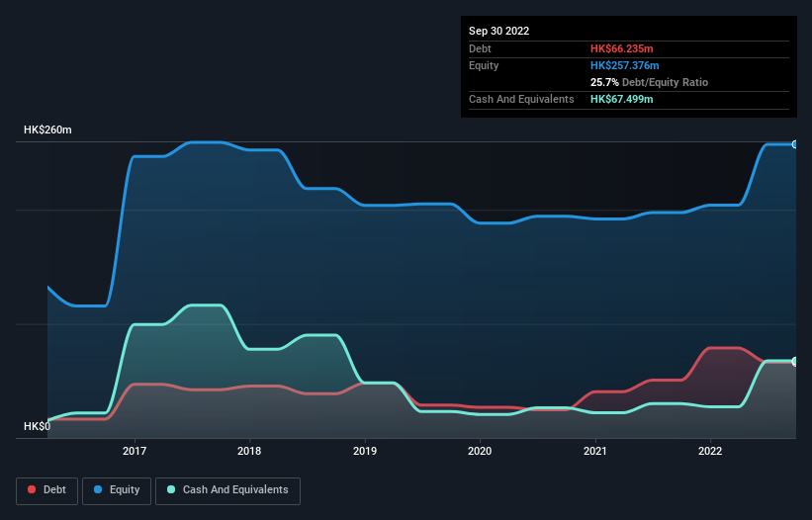Click the 2017 x-axis label
Image resolution: width=812 pixels, height=520 pixels.
(x=135, y=451)
